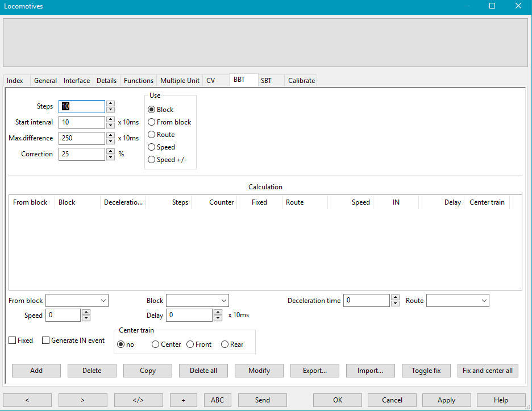Check the Generate IN event box
Viewport: 532px width, 411px height.
[x=46, y=341]
